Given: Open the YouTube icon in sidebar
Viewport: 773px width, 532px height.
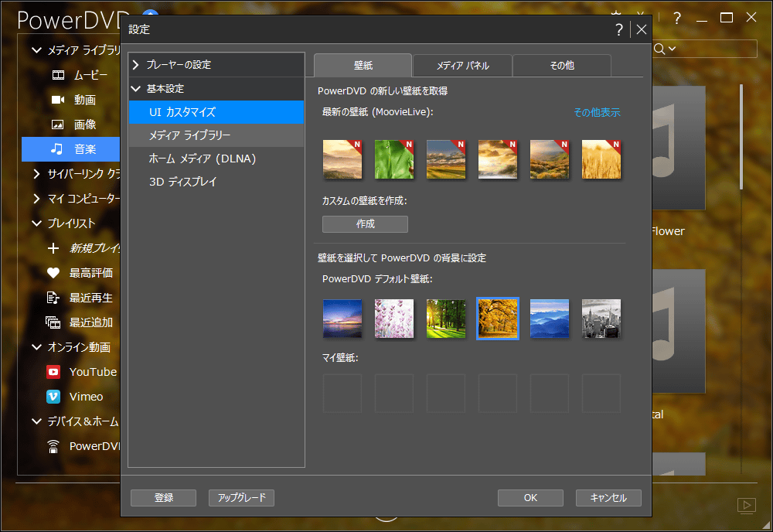Looking at the screenshot, I should (x=53, y=372).
